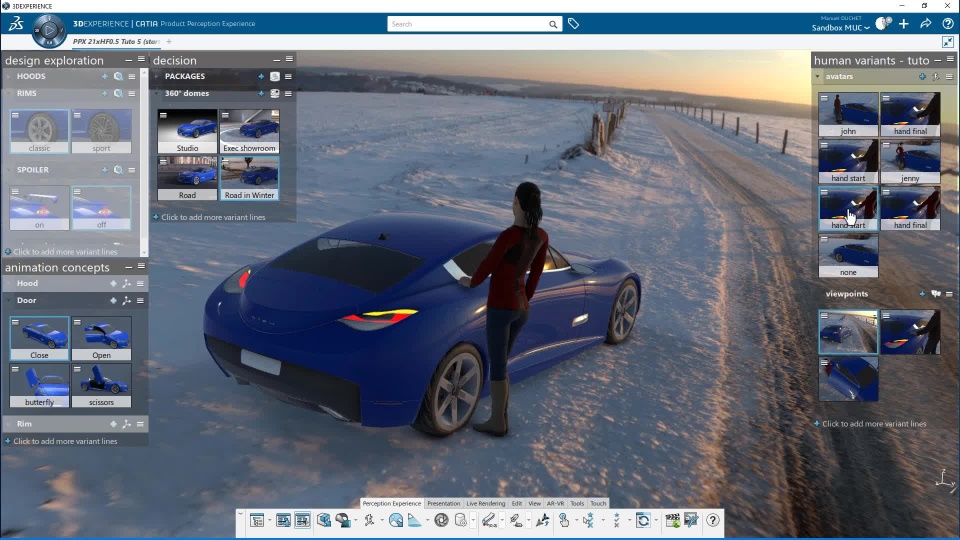Open the decision panel menu
The width and height of the screenshot is (960, 540).
click(x=290, y=59)
